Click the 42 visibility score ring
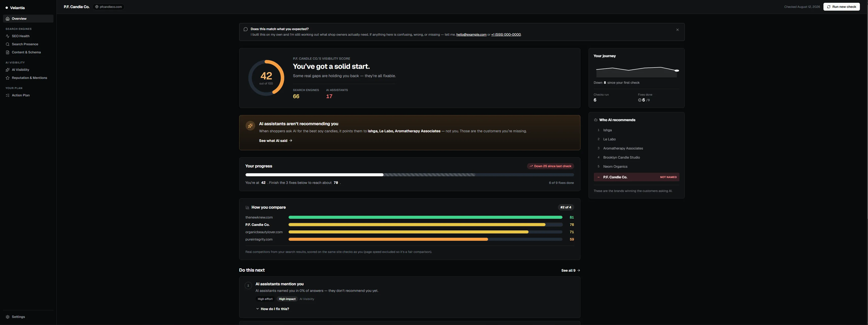Image resolution: width=868 pixels, height=325 pixels. tap(266, 78)
